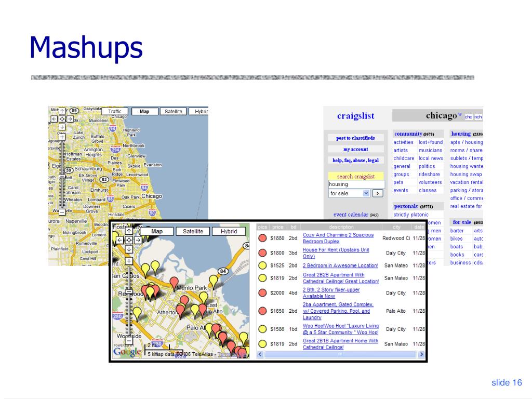532x399 pixels.
Task: Open the barter for sale link
Action: click(x=457, y=231)
